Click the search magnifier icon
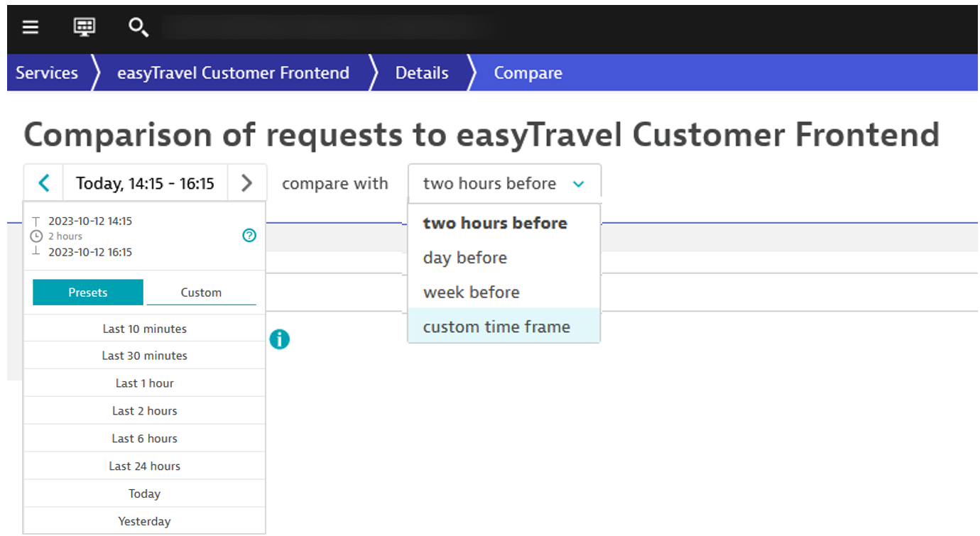This screenshot has width=980, height=536. (x=138, y=27)
